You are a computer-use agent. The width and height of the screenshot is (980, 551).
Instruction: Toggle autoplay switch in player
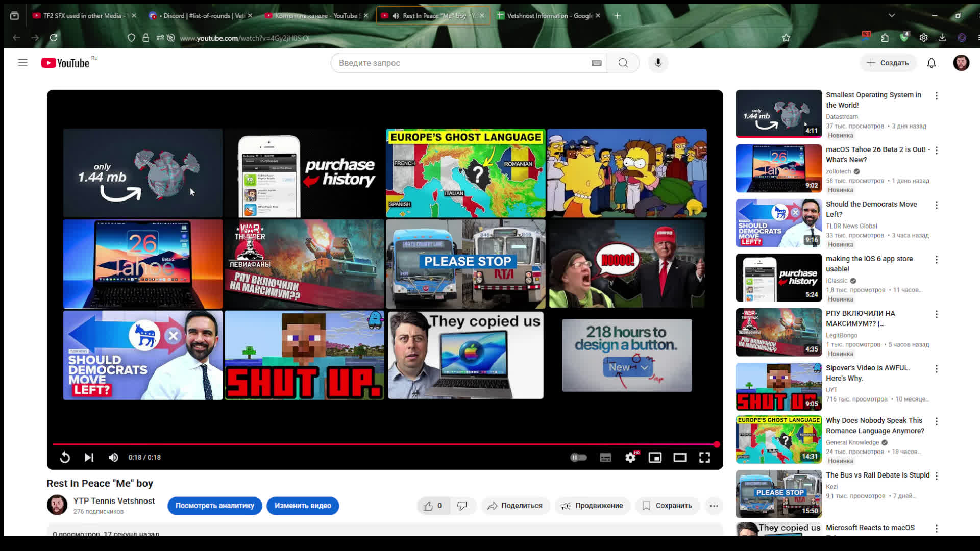tap(578, 457)
